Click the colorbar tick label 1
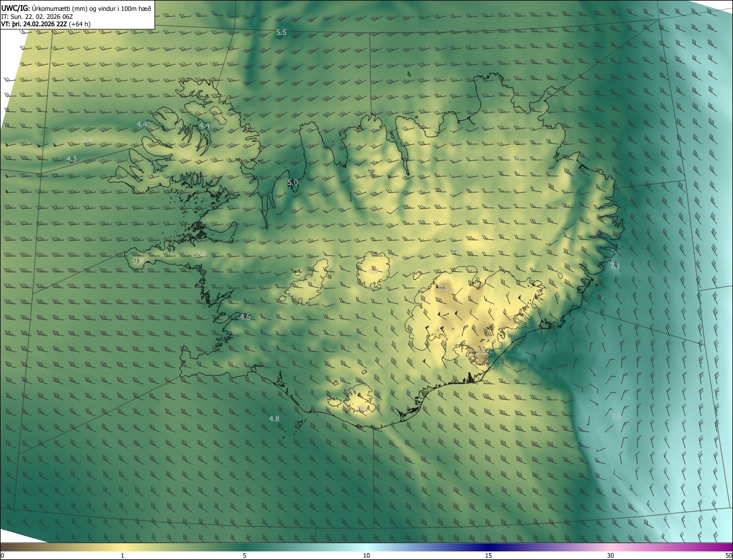The width and height of the screenshot is (733, 560). pyautogui.click(x=123, y=555)
